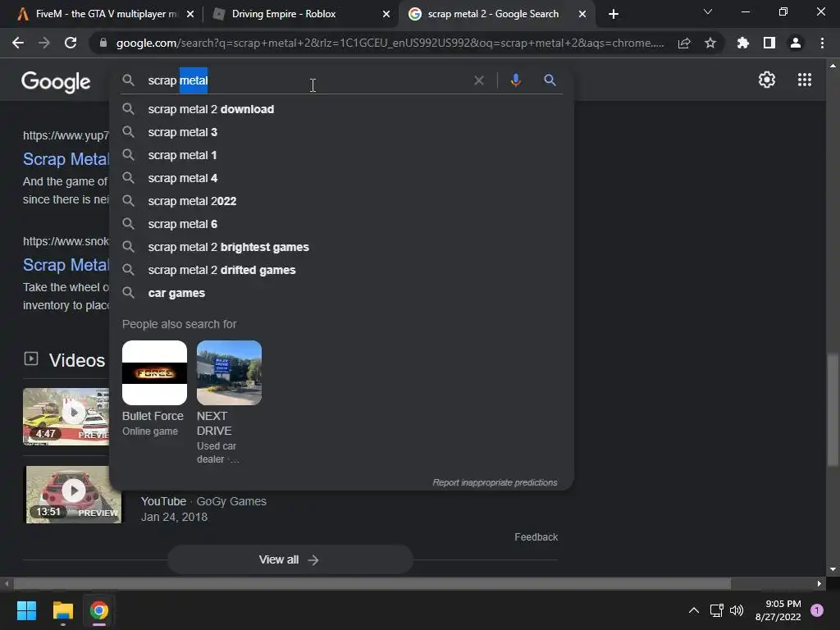Close the scrap metal 2 search tab
This screenshot has width=840, height=630.
[x=582, y=15]
